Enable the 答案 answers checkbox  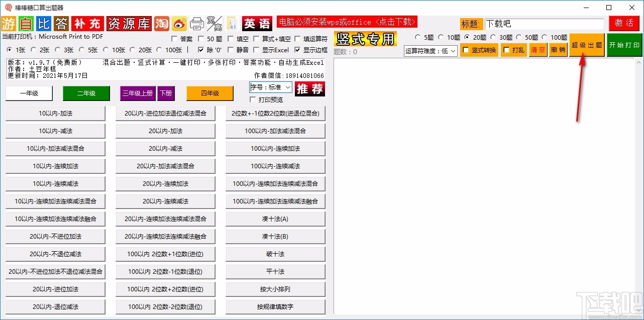click(174, 39)
